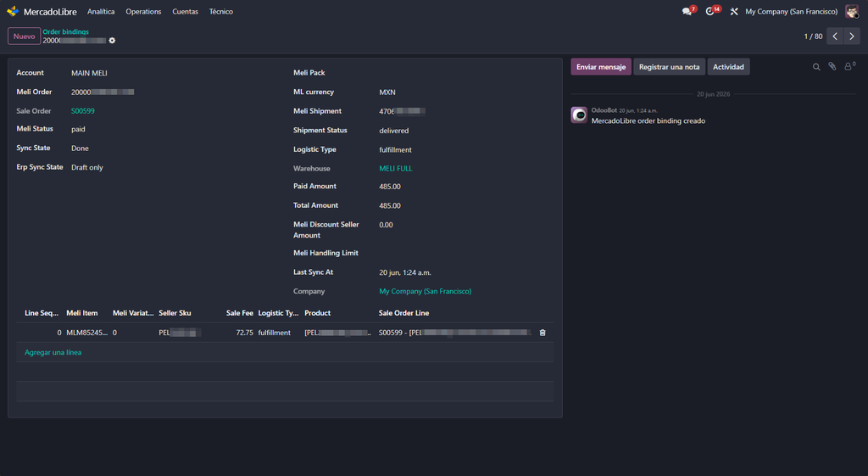Click the OdooBot avatar
The width and height of the screenshot is (868, 476).
tap(579, 115)
